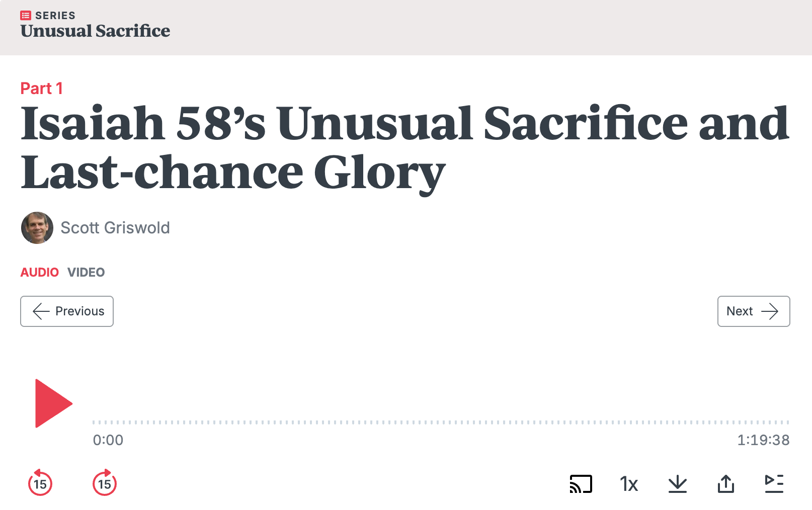Viewport: 812px width, 510px height.
Task: Click Scott Griswold's avatar photo
Action: (37, 228)
